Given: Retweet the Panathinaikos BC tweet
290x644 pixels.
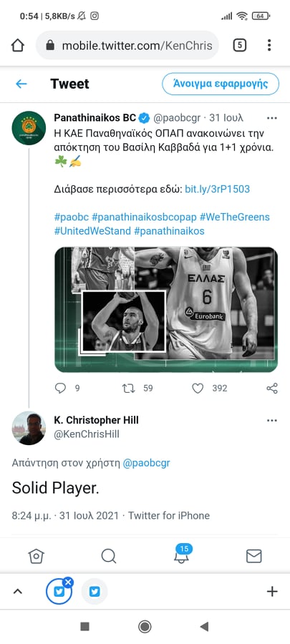Looking at the screenshot, I should point(129,388).
